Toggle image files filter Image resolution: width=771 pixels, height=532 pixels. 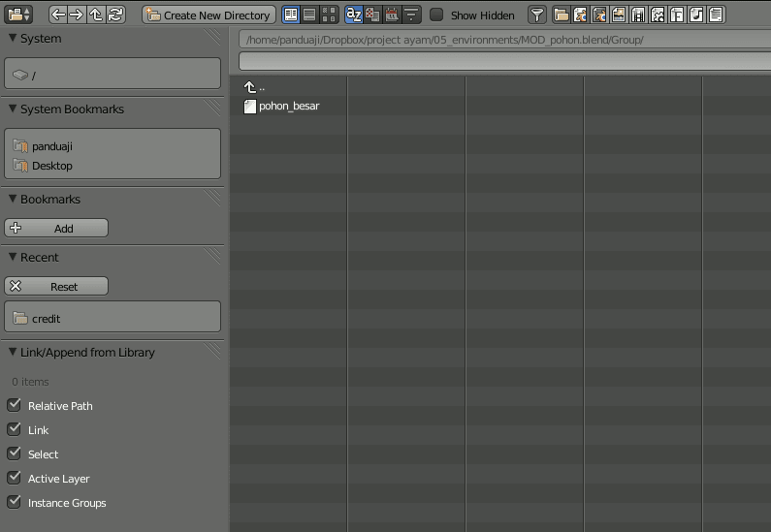click(x=619, y=15)
